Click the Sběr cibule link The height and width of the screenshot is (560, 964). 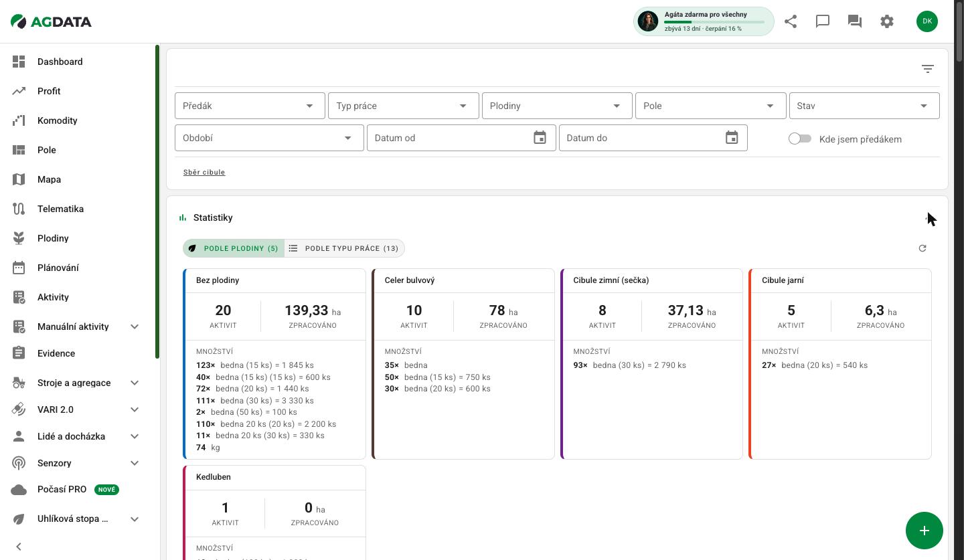pyautogui.click(x=204, y=172)
